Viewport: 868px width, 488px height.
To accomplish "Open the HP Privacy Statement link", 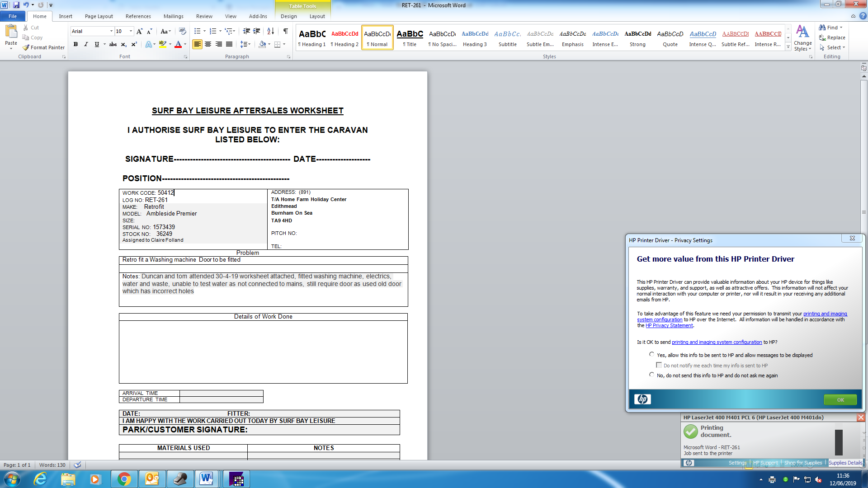I will click(669, 325).
